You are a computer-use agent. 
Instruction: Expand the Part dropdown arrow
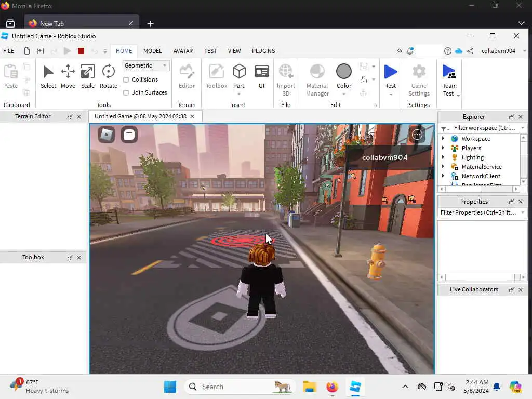pyautogui.click(x=239, y=94)
